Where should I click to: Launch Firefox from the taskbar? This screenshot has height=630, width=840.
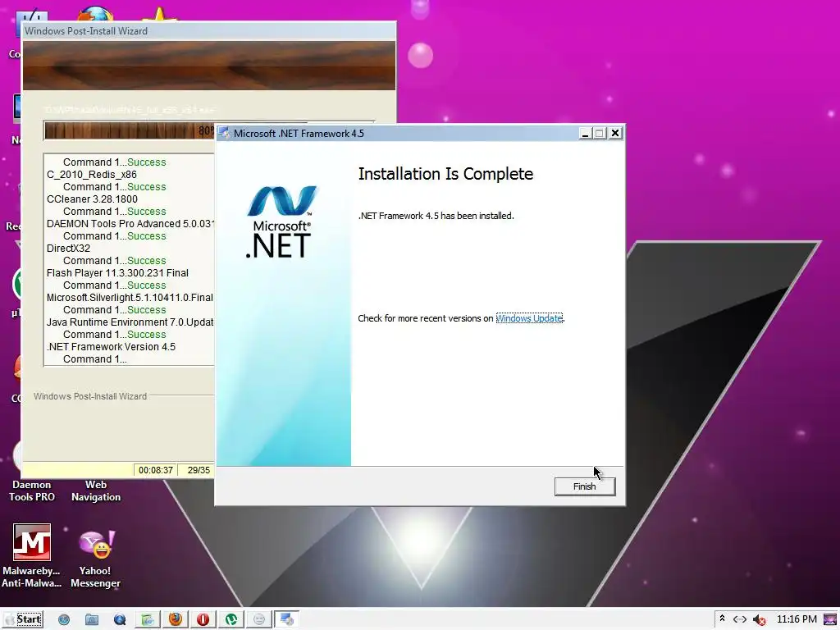175,619
